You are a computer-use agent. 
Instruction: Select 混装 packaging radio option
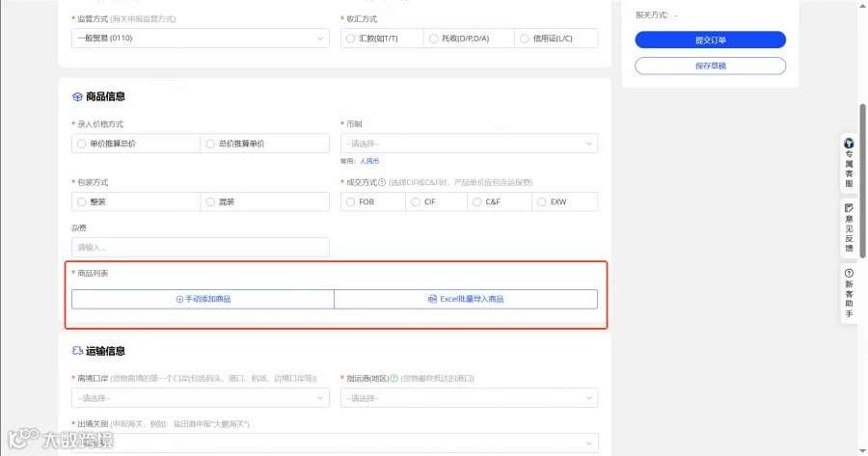click(210, 202)
